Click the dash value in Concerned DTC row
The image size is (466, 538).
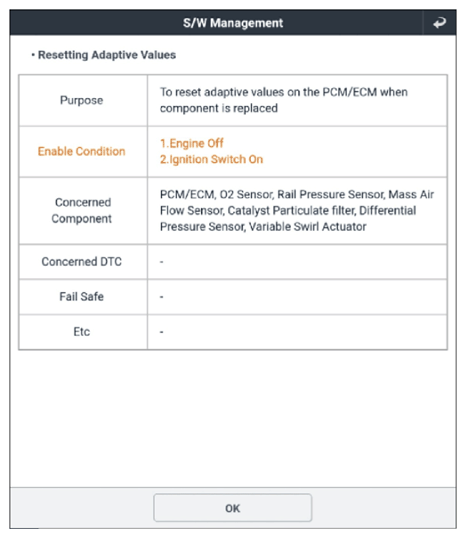[x=162, y=262]
